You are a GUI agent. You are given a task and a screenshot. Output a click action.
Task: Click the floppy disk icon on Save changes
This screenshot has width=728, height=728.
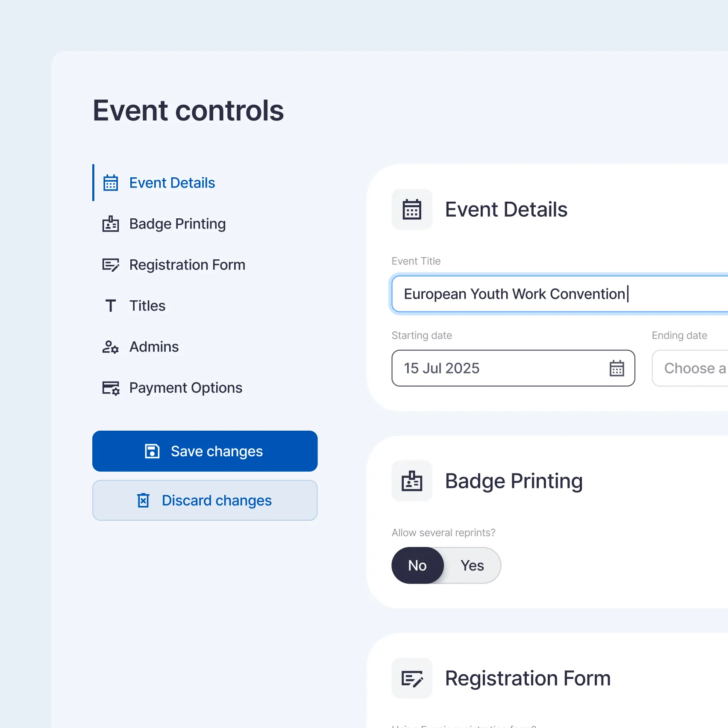pos(152,451)
